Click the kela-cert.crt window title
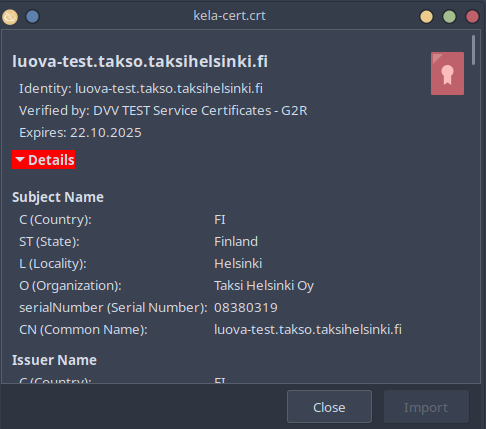 coord(230,16)
